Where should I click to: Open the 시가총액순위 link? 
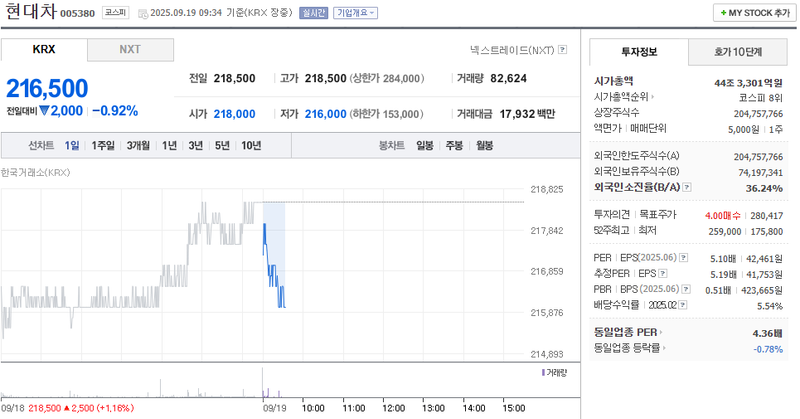[x=623, y=96]
